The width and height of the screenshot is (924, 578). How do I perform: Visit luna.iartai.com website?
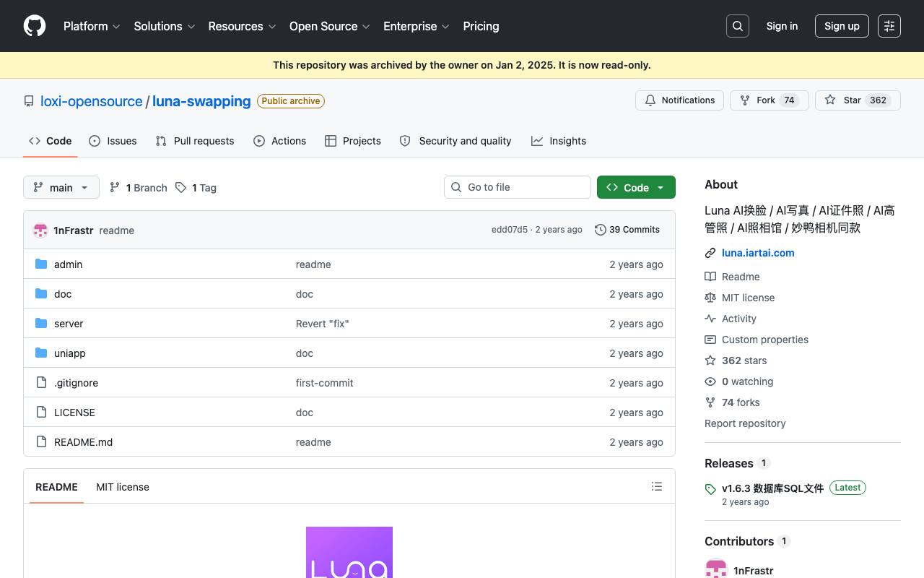click(758, 253)
